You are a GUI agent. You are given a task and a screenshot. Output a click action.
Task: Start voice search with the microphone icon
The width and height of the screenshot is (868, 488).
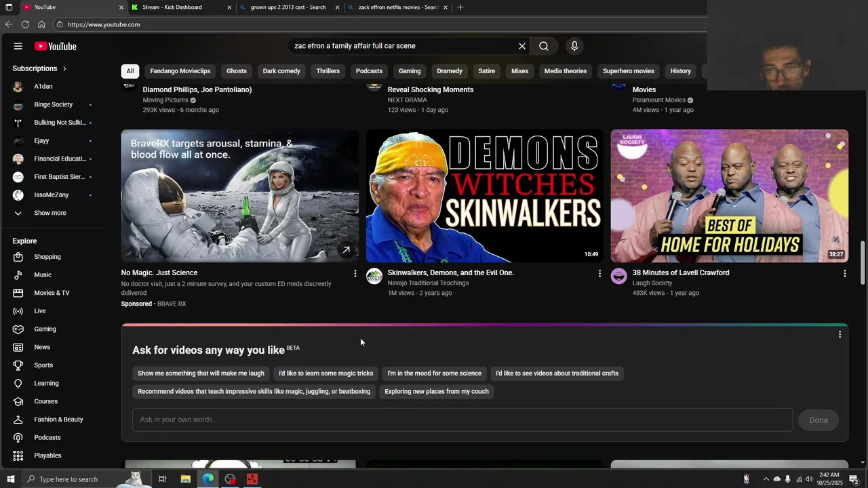tap(574, 46)
